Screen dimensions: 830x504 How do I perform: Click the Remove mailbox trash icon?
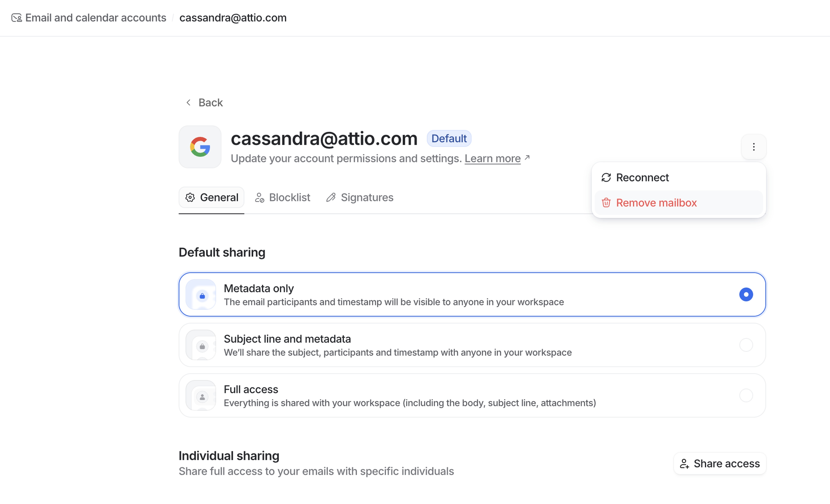[x=606, y=203]
